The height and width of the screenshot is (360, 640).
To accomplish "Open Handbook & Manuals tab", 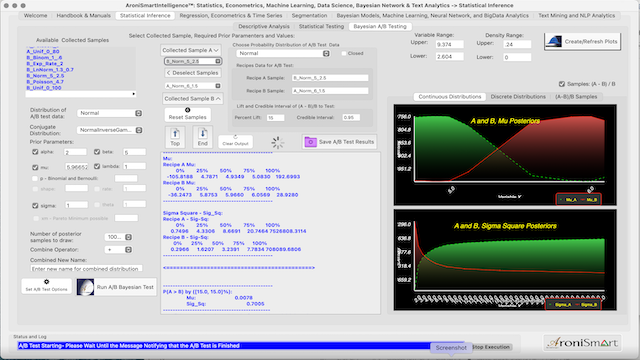I will (x=84, y=16).
